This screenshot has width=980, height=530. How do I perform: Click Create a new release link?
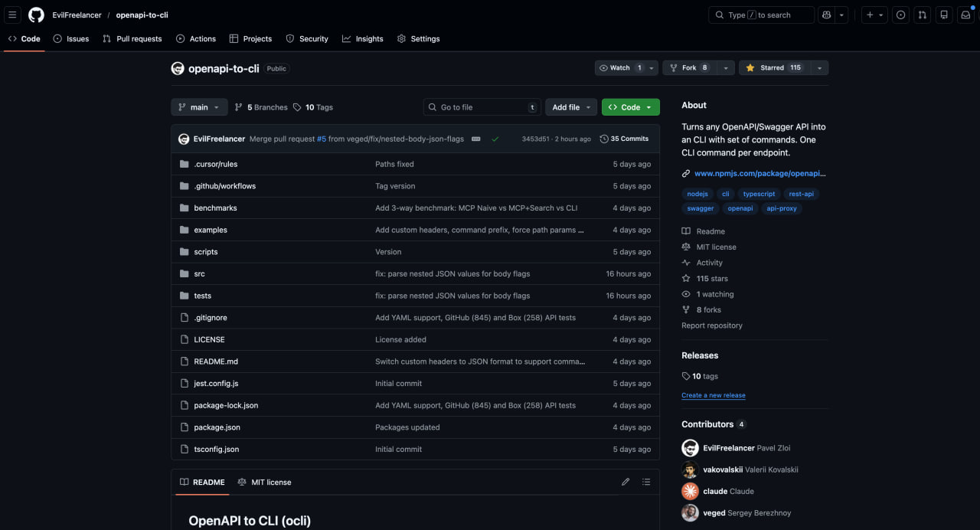pos(714,395)
